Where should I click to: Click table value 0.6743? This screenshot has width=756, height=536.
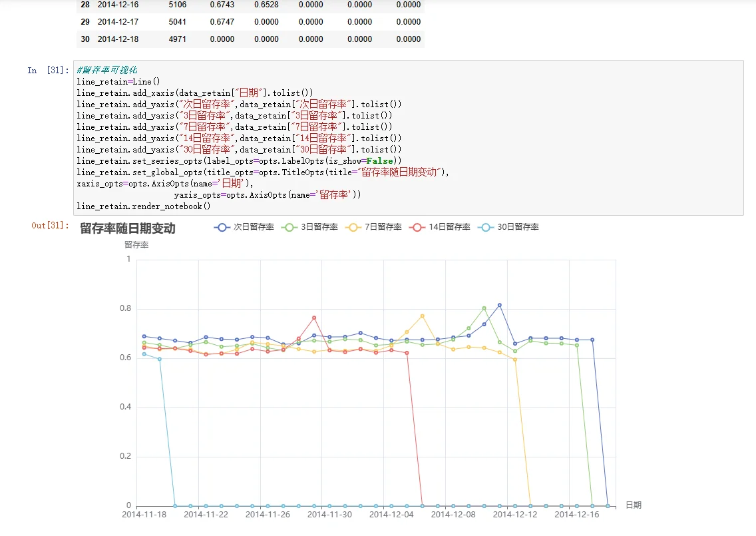click(x=222, y=5)
